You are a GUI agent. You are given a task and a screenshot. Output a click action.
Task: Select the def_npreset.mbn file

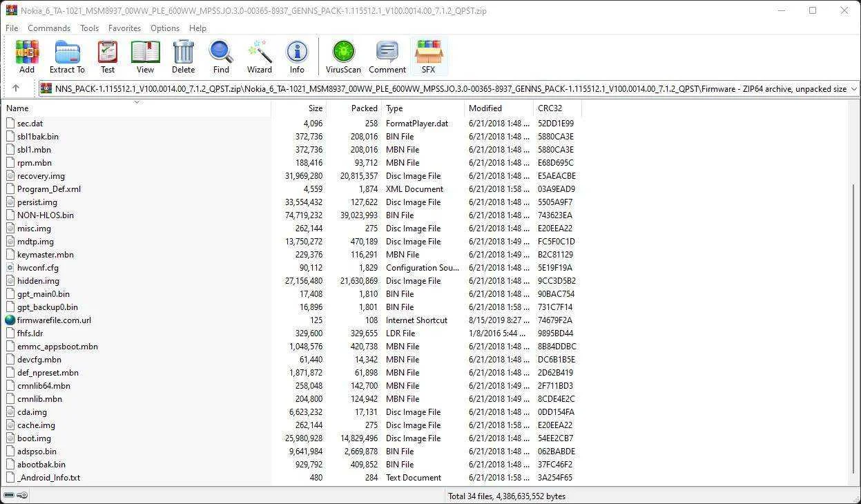(x=48, y=373)
